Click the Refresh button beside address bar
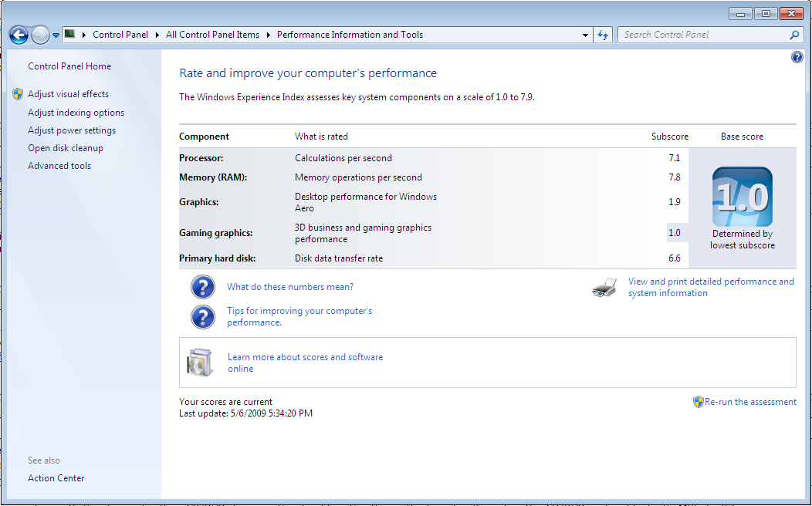The height and width of the screenshot is (506, 812). 603,35
